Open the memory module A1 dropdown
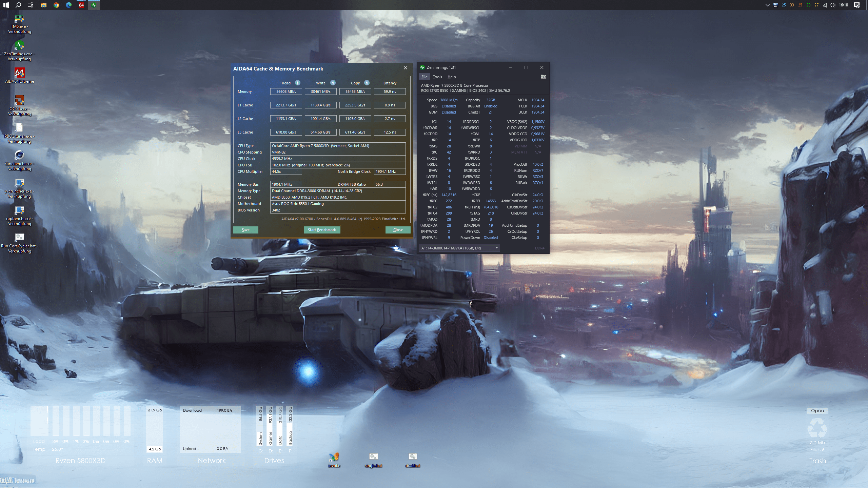The height and width of the screenshot is (488, 868). (x=459, y=248)
